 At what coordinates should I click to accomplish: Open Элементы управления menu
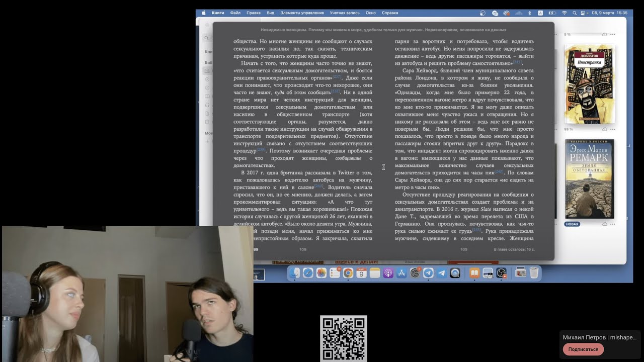coord(302,13)
